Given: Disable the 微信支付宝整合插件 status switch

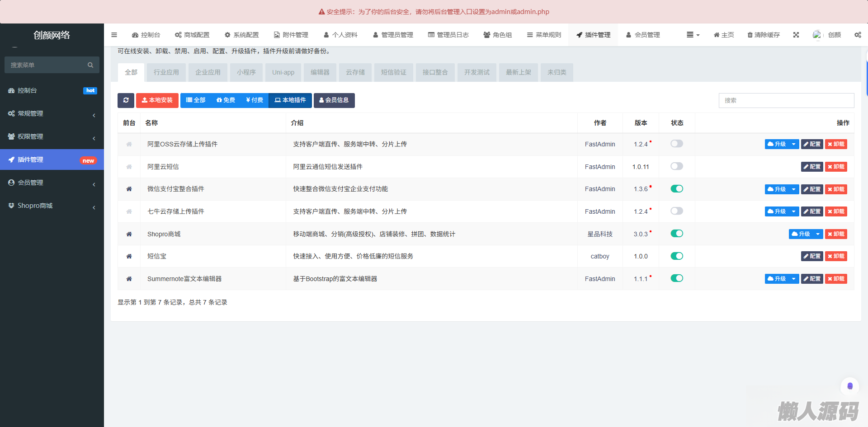Looking at the screenshot, I should pos(676,189).
